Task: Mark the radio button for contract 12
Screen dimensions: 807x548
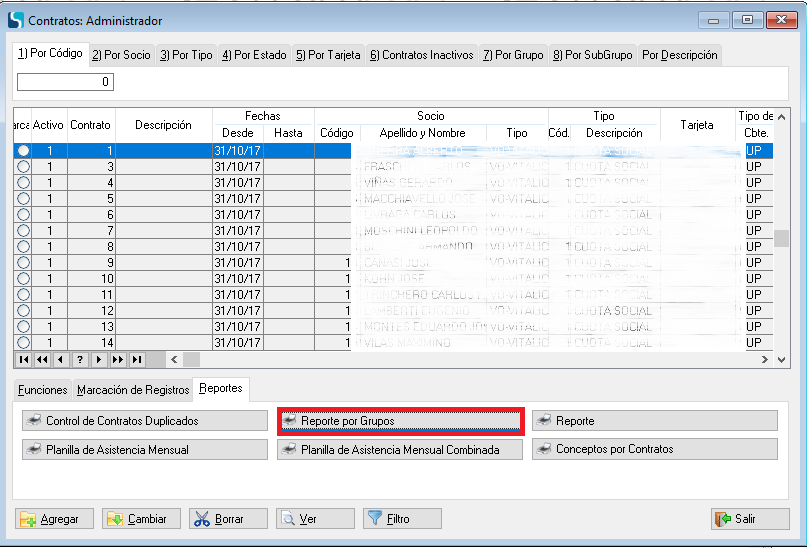Action: [x=23, y=311]
